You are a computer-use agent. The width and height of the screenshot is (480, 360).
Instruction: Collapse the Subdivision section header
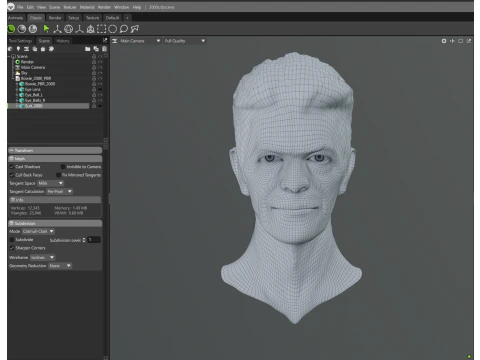[x=55, y=223]
